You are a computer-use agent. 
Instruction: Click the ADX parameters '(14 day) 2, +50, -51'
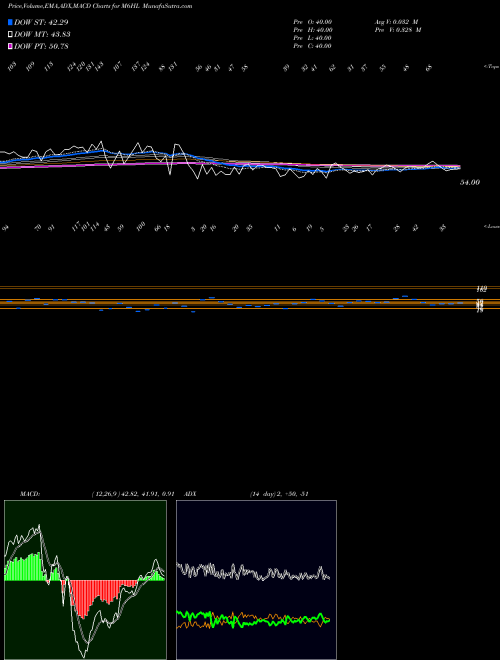[279, 494]
